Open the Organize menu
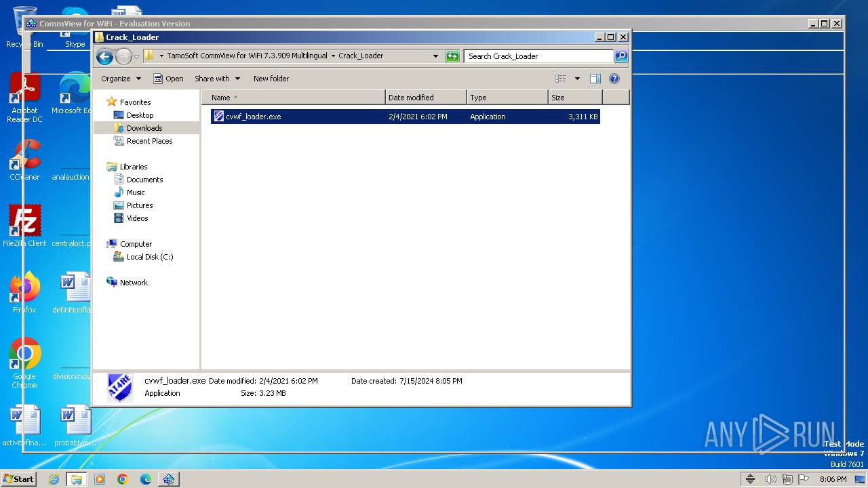Image resolution: width=868 pixels, height=488 pixels. 121,79
